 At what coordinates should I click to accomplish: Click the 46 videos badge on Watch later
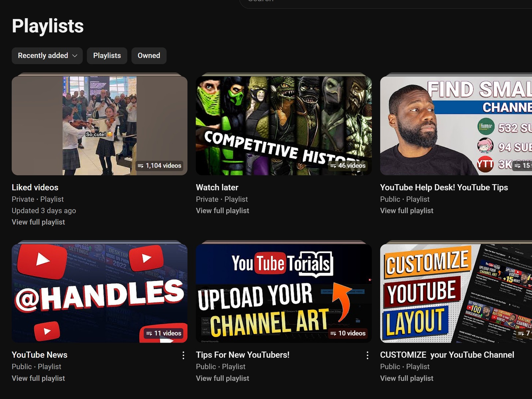[x=348, y=166]
